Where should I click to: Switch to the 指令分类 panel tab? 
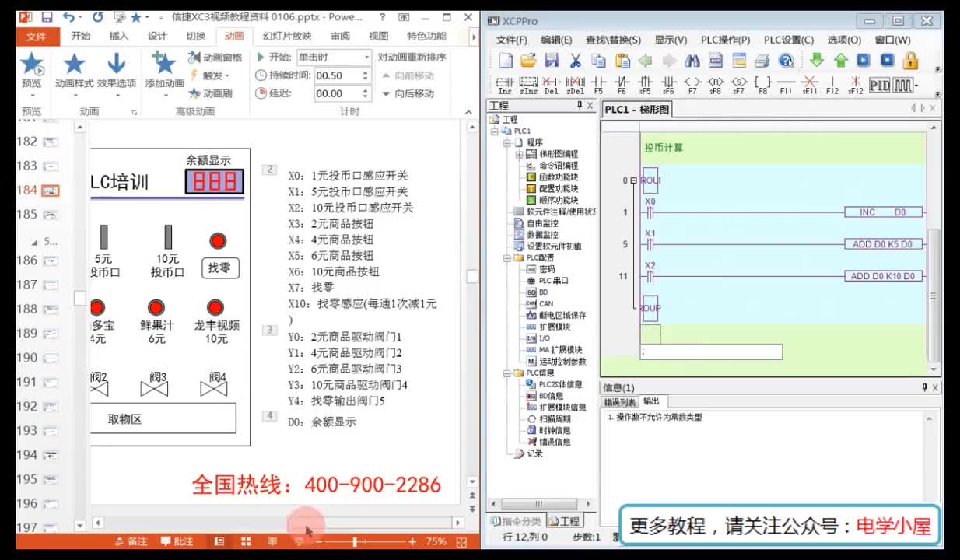tap(516, 521)
